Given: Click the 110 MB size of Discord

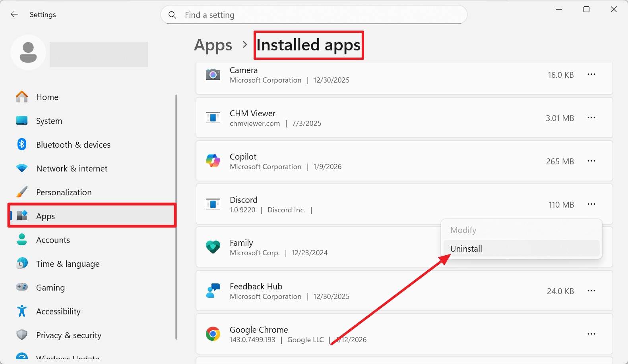Looking at the screenshot, I should (561, 204).
